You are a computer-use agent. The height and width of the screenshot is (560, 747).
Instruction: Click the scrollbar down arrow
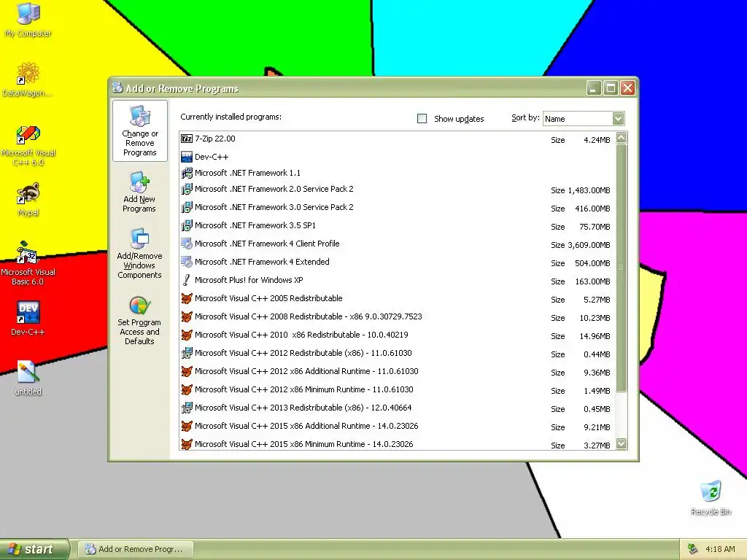622,443
